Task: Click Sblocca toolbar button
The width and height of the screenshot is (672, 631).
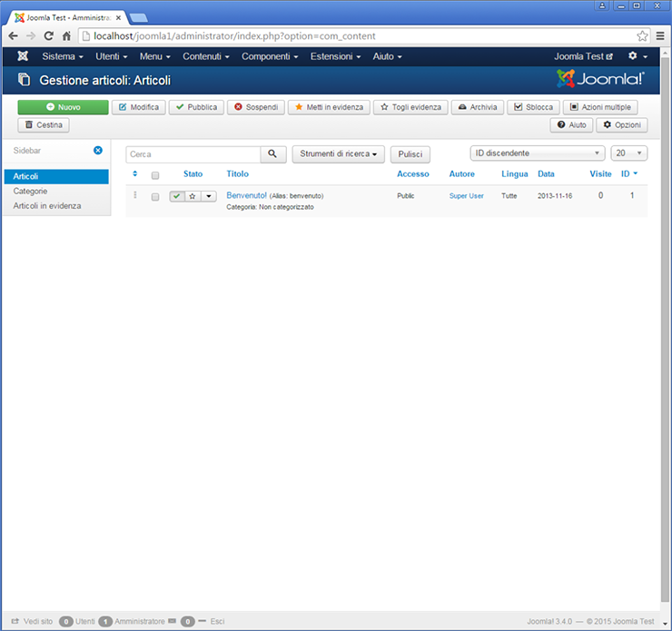Action: click(533, 107)
